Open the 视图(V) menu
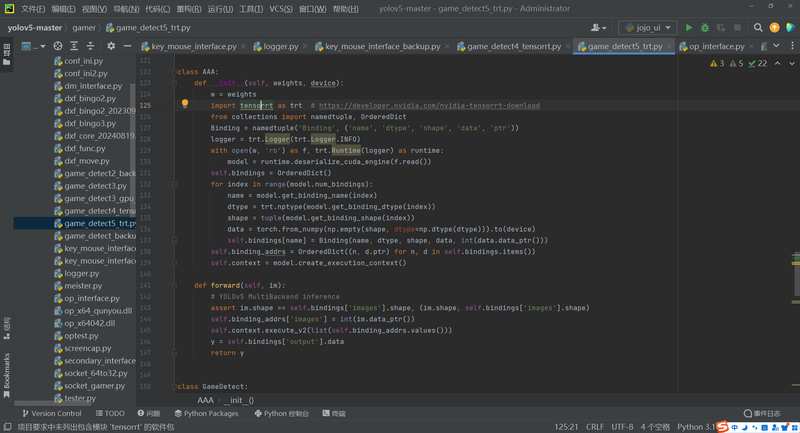The width and height of the screenshot is (800, 433). 94,9
